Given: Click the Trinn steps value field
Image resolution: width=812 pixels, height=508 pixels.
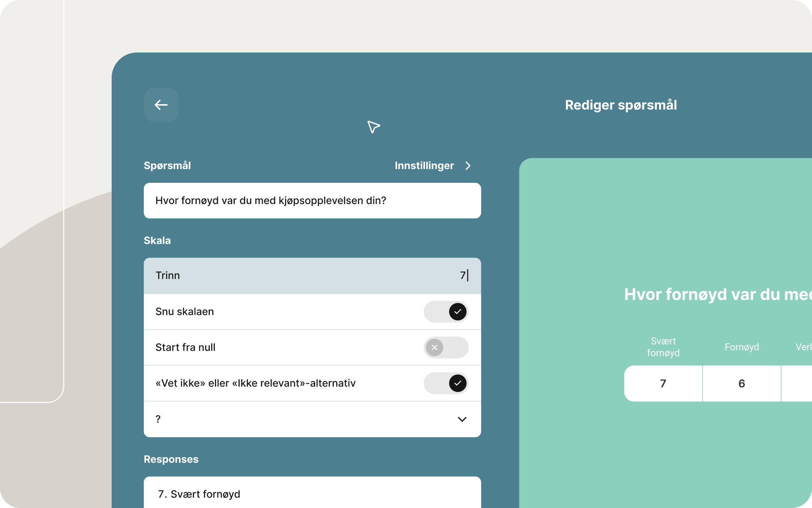Looking at the screenshot, I should (463, 276).
